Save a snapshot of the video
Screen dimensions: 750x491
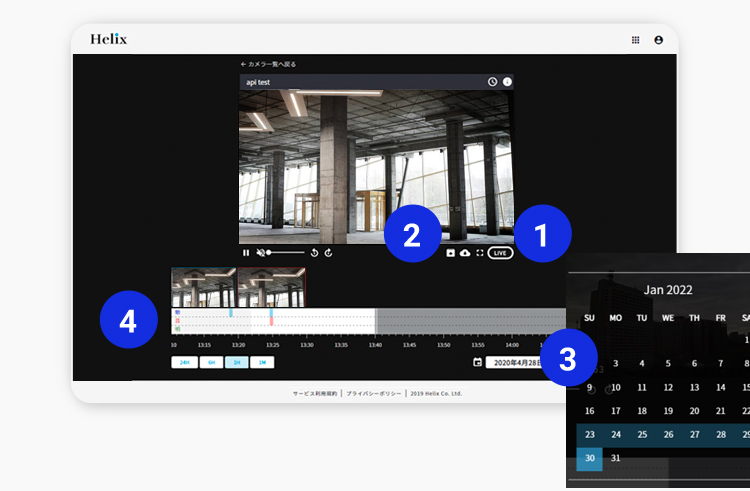451,253
